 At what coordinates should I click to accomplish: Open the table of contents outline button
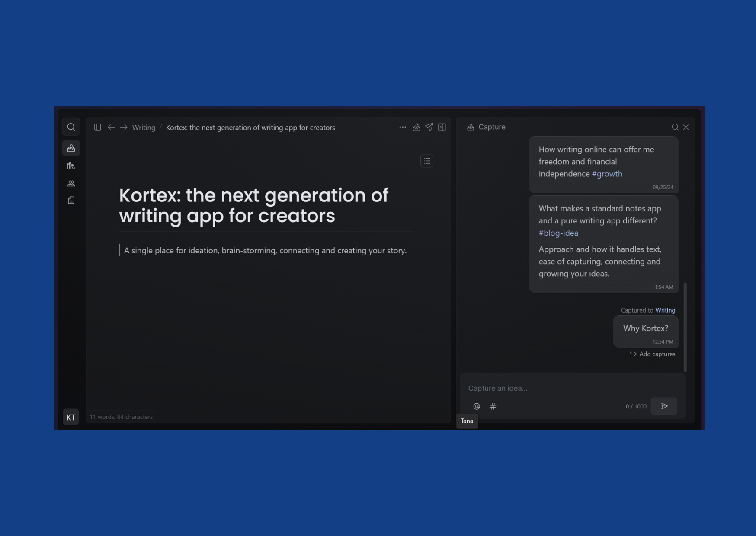(427, 161)
